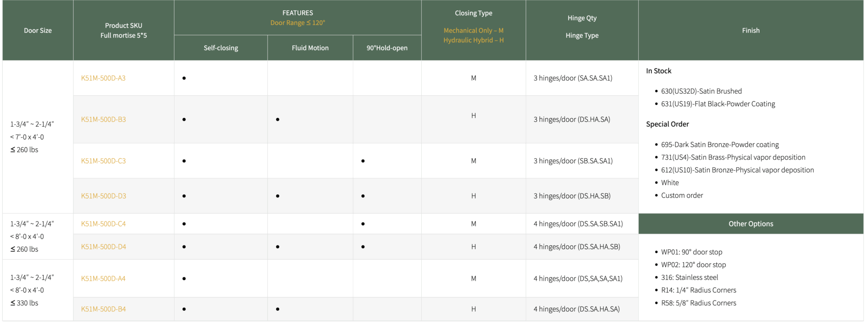Click 695-Dark Satin Bronze-Powder coating

pos(720,145)
